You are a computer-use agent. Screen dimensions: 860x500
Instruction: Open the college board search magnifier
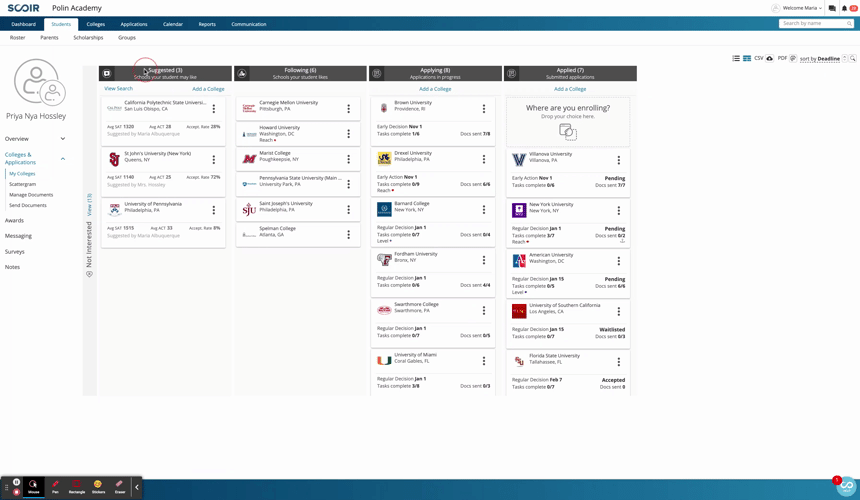click(x=853, y=58)
